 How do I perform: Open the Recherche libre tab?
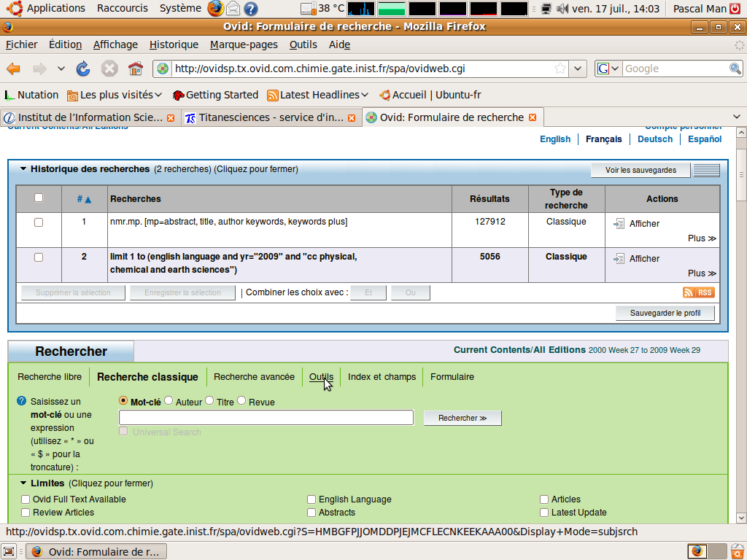(x=50, y=377)
